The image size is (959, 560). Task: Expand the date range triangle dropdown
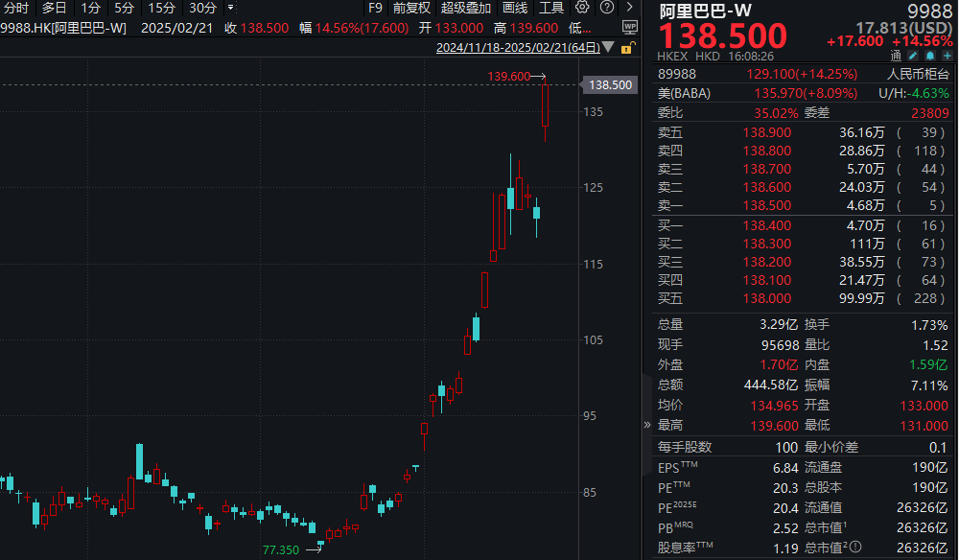point(608,47)
